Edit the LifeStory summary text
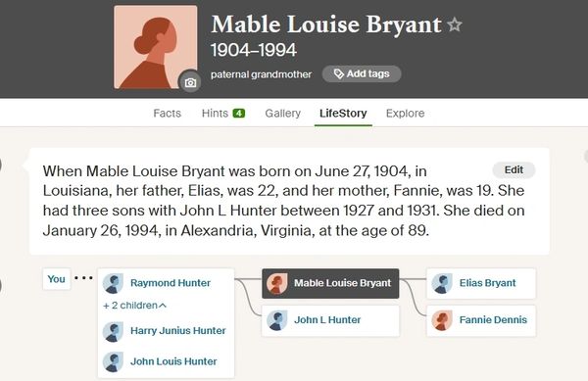 point(514,170)
